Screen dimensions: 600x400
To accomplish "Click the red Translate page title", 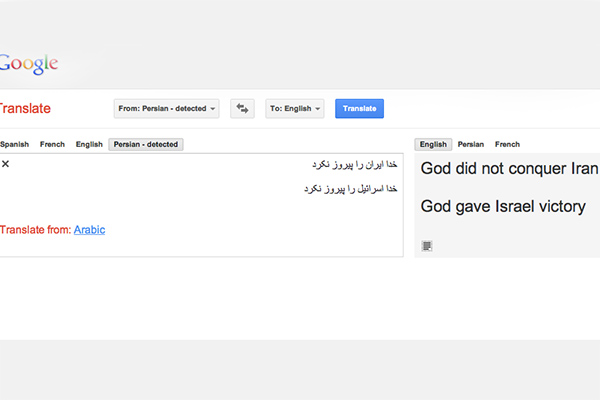I will point(25,108).
